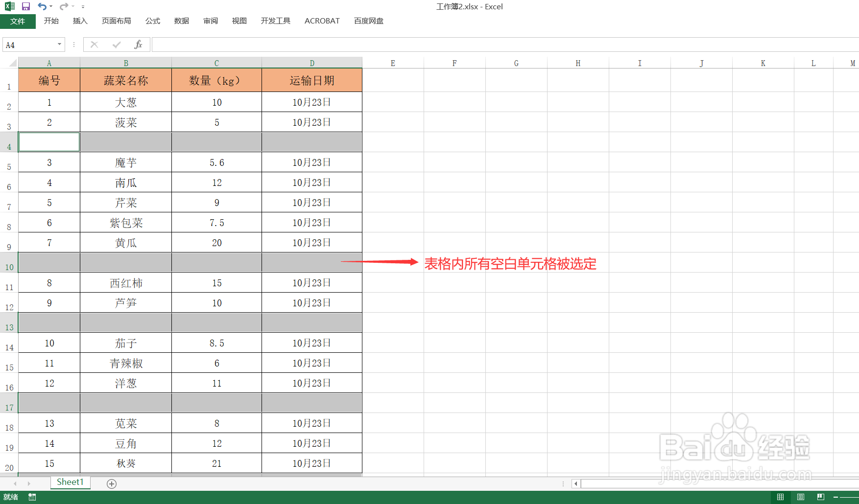Add a new sheet with plus icon
Viewport: 859px width, 504px height.
pyautogui.click(x=112, y=484)
